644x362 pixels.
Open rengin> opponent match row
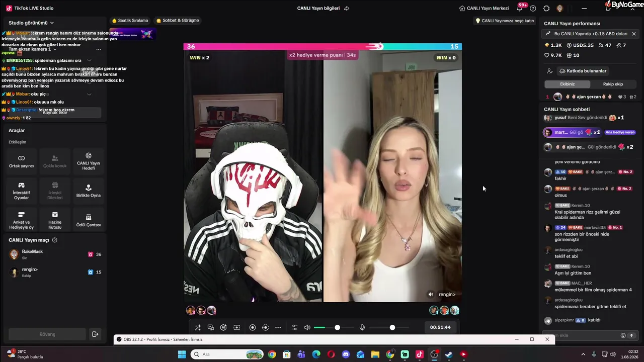pyautogui.click(x=55, y=272)
